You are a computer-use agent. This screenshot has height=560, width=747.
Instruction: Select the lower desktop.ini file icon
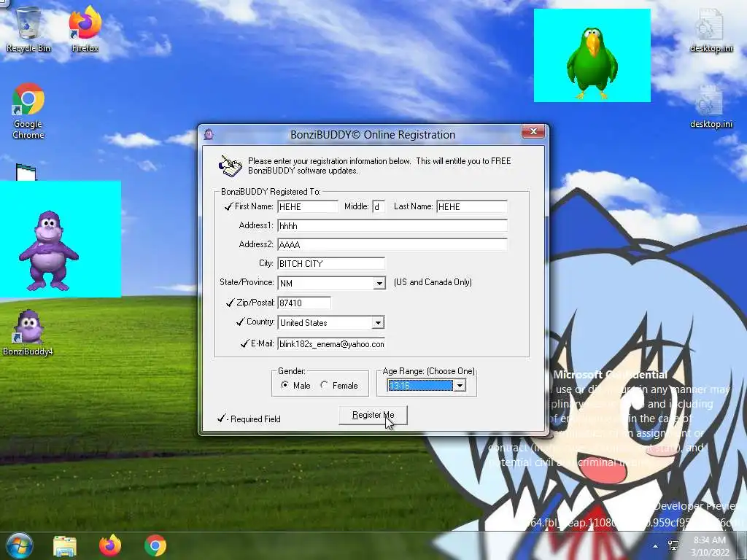711,106
